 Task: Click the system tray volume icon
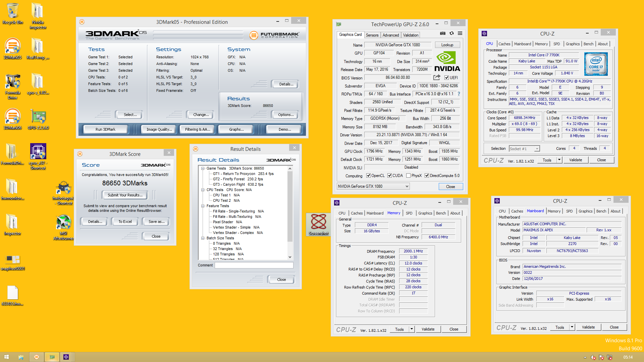(x=593, y=357)
